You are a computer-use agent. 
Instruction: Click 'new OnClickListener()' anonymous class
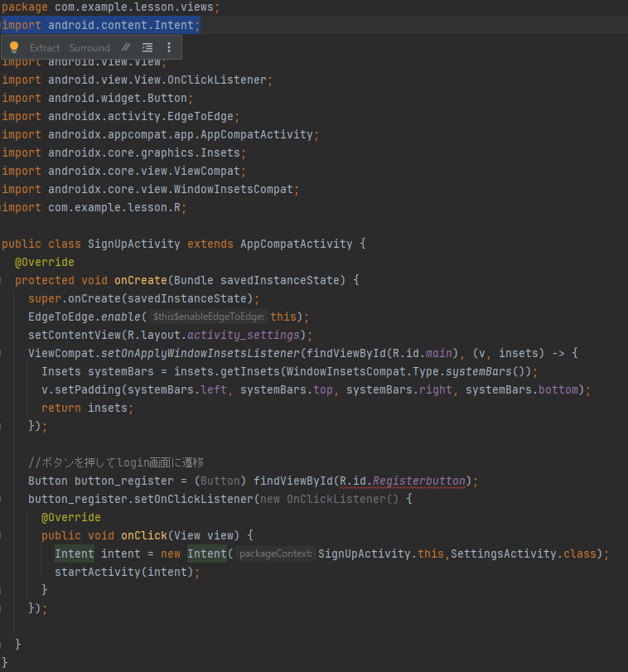coord(330,499)
